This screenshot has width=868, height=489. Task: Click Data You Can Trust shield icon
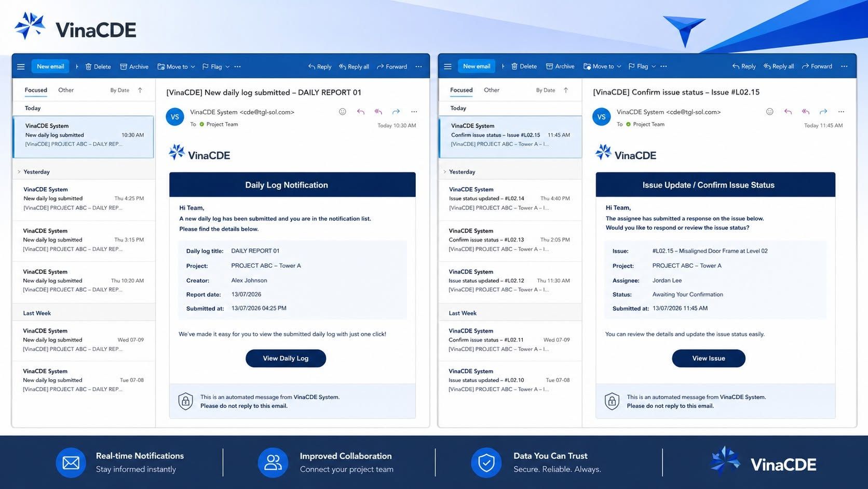486,462
